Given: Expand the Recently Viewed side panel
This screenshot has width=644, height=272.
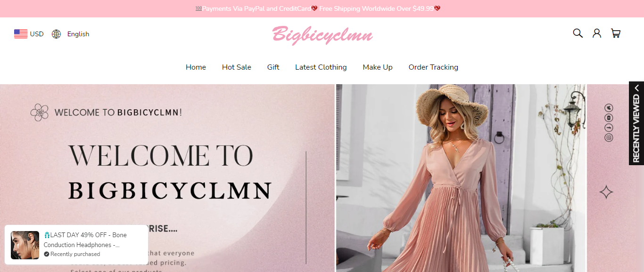Looking at the screenshot, I should click(636, 123).
